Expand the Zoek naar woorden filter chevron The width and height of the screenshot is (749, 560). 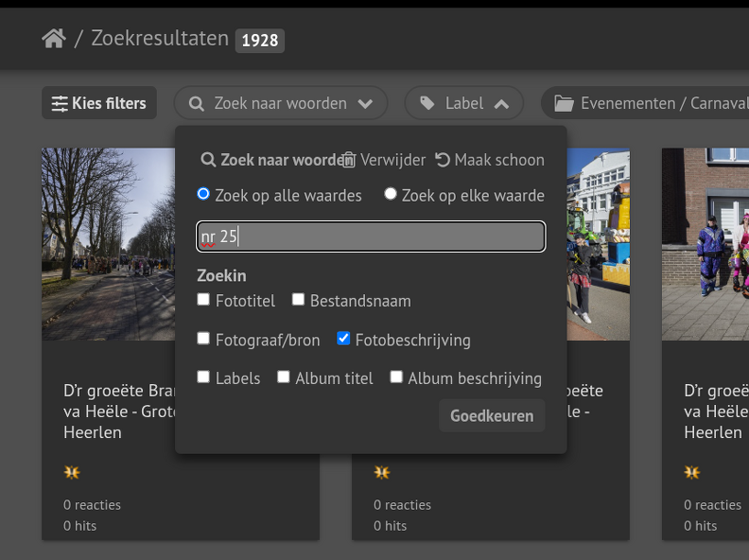(365, 104)
